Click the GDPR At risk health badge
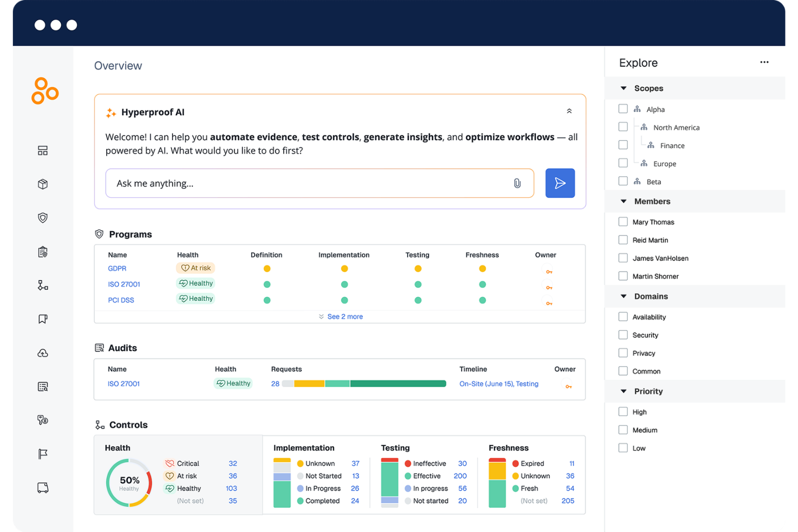 tap(196, 268)
